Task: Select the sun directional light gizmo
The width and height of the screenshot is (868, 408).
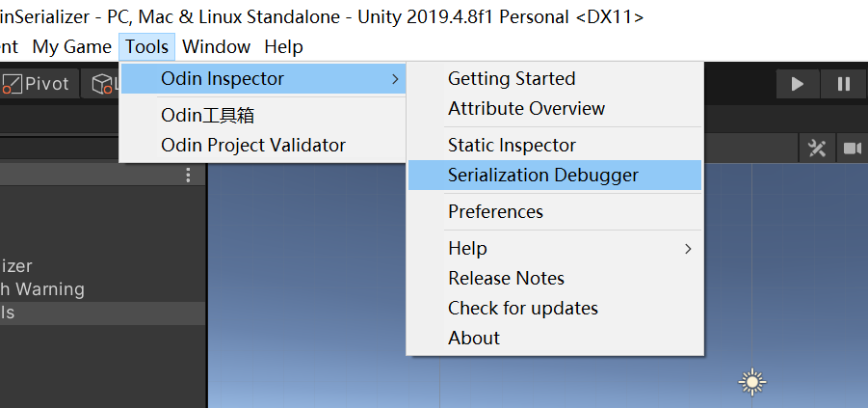Action: (x=751, y=381)
